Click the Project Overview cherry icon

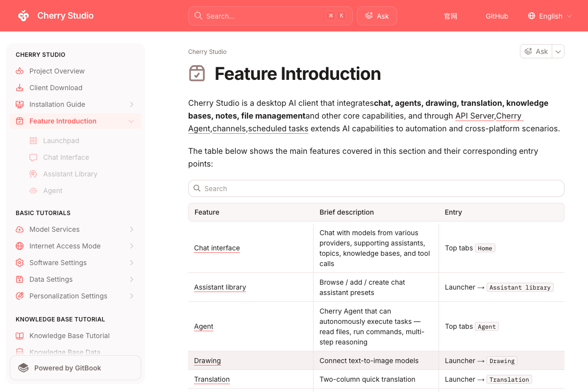(x=20, y=71)
